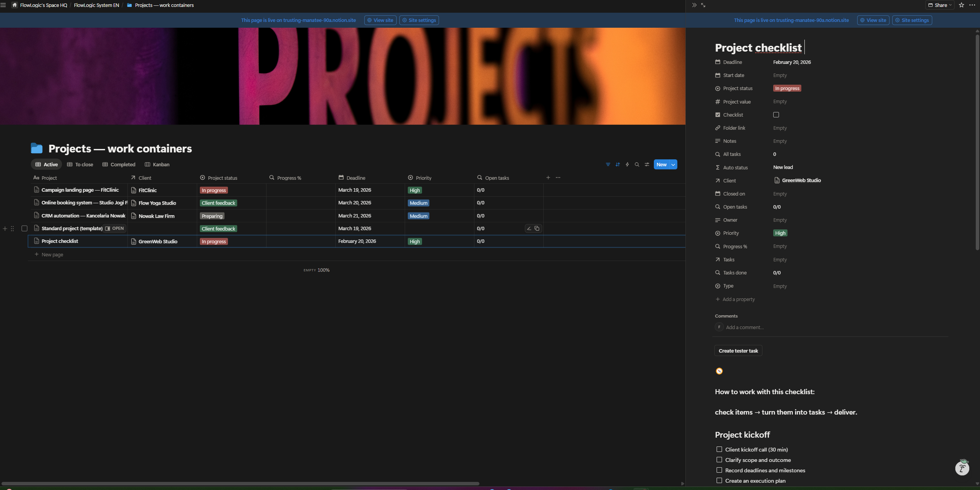Click Add a comment field
The image size is (980, 490).
745,327
